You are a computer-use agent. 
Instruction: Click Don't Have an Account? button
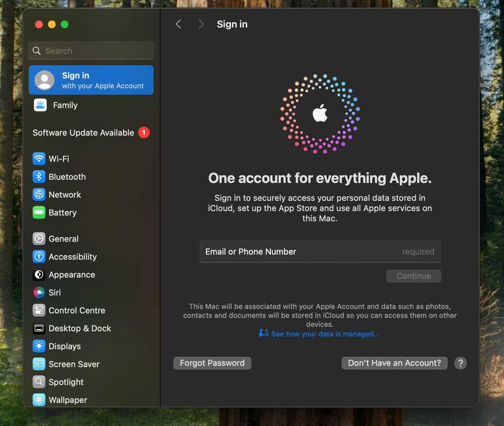[x=394, y=363]
